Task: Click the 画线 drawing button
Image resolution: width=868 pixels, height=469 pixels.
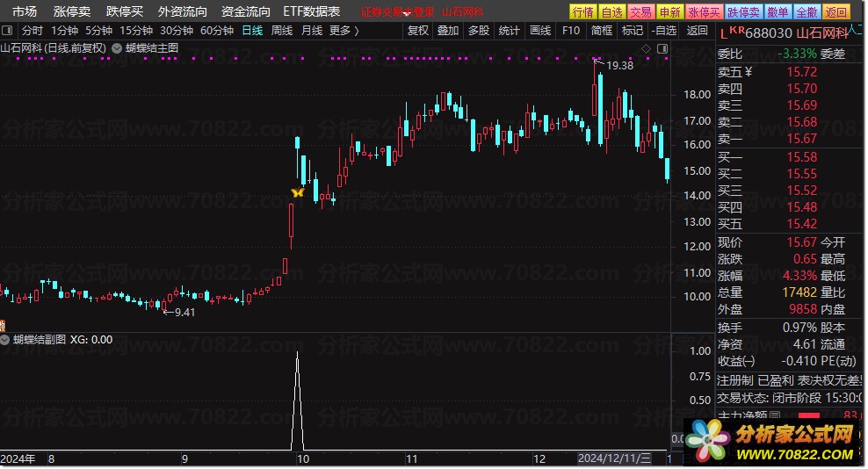Action: tap(540, 31)
